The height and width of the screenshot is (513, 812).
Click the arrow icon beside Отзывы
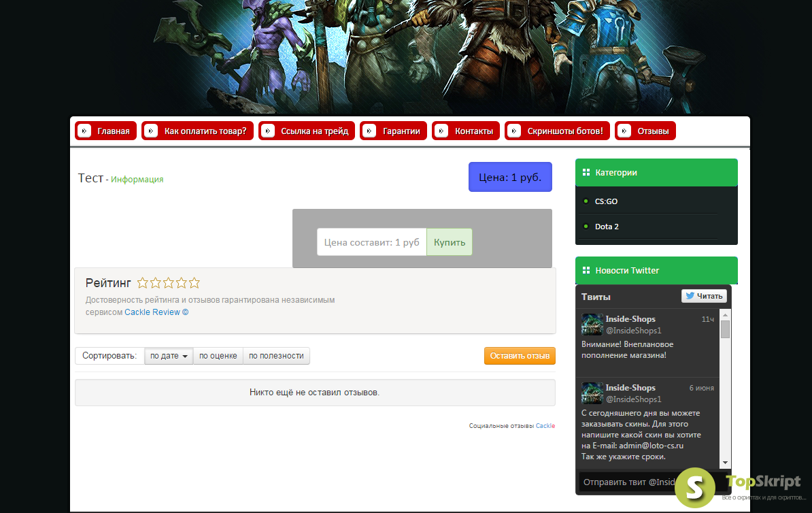(x=624, y=131)
